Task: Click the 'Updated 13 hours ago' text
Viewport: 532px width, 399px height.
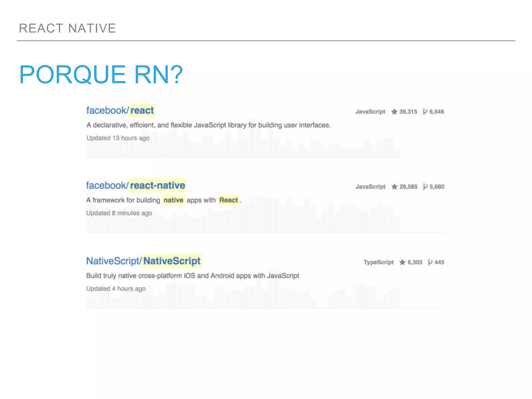Action: point(118,138)
